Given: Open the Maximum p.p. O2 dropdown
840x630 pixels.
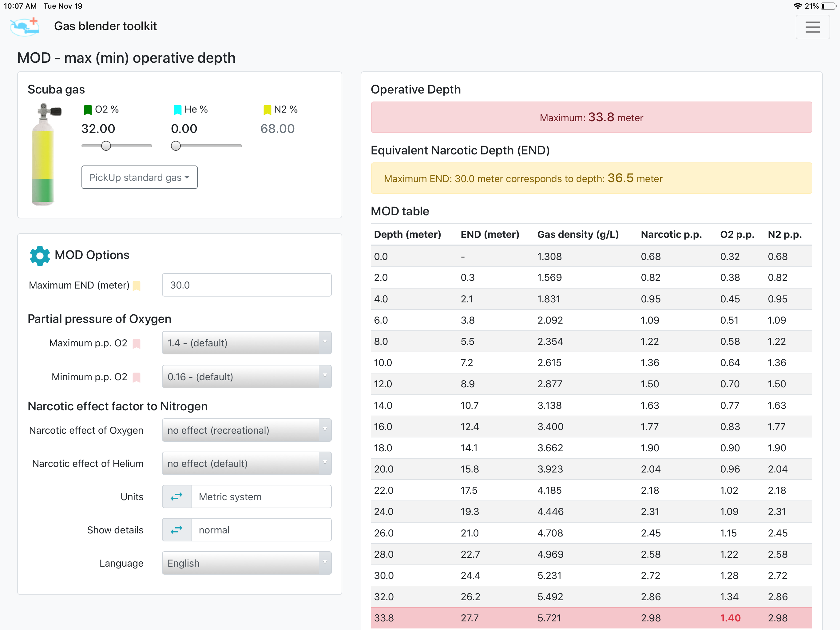Looking at the screenshot, I should (247, 343).
